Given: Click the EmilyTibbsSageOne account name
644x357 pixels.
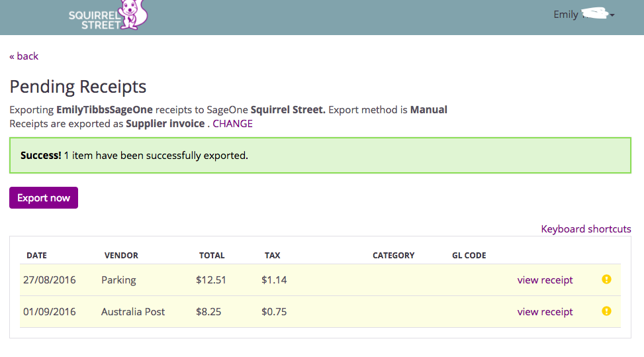Looking at the screenshot, I should 105,110.
